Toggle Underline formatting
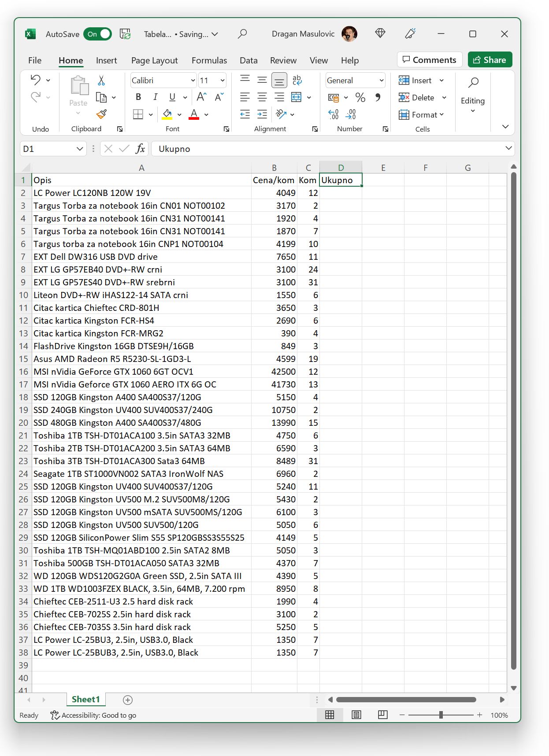This screenshot has width=549, height=756. coord(172,97)
